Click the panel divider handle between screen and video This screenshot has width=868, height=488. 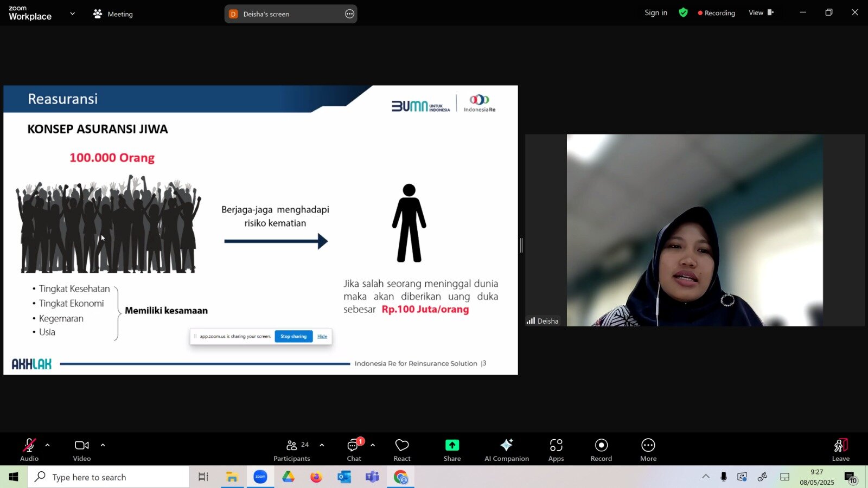pos(521,245)
